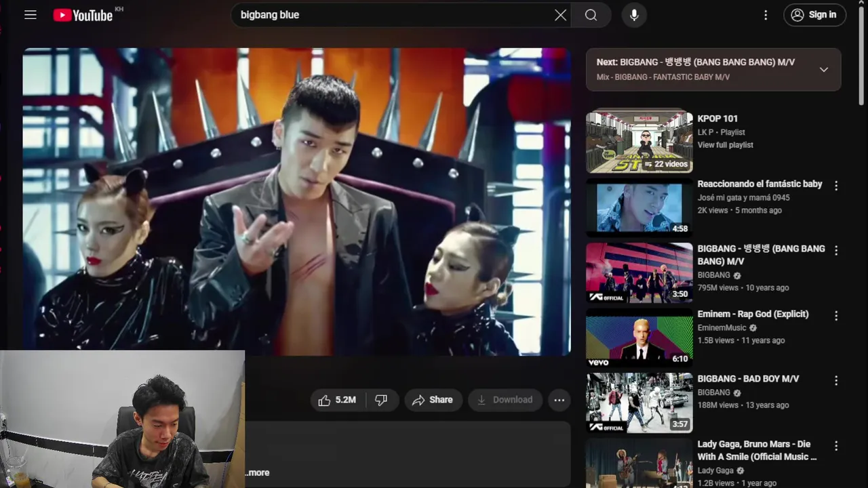This screenshot has height=488, width=868.
Task: Expand the Next up mix panel
Action: point(824,69)
